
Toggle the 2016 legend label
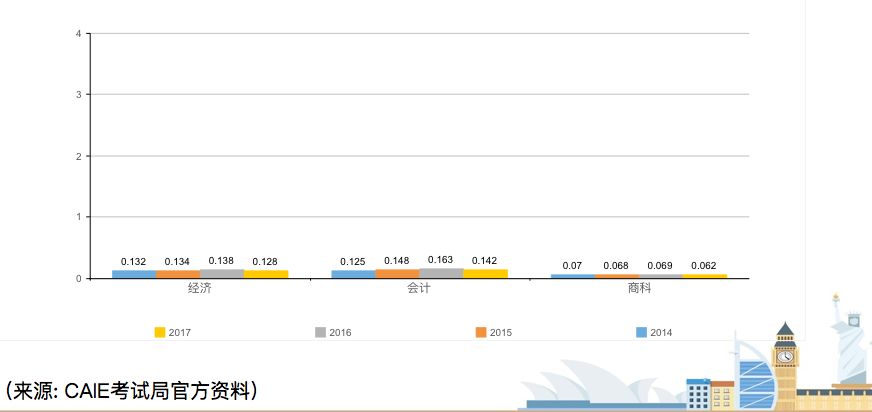point(341,333)
